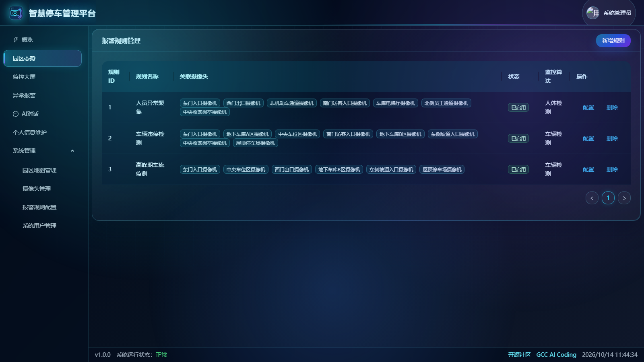
Task: Click the platform logo icon
Action: pyautogui.click(x=16, y=13)
